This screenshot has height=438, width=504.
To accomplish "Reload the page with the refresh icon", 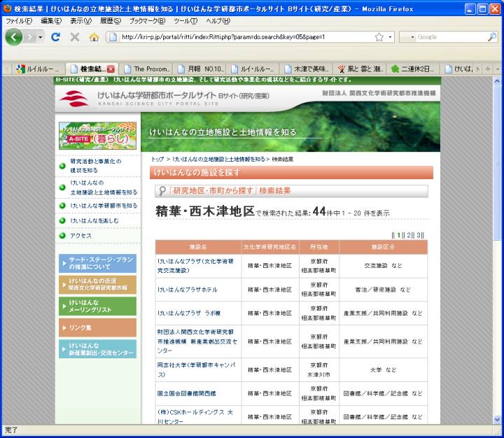I will 55,37.
